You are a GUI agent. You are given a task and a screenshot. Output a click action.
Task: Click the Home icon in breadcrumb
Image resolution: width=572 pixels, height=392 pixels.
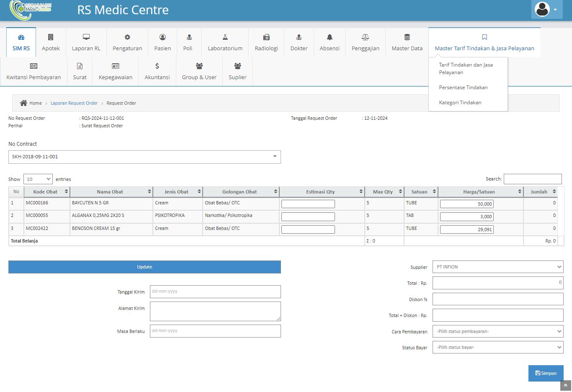[24, 103]
